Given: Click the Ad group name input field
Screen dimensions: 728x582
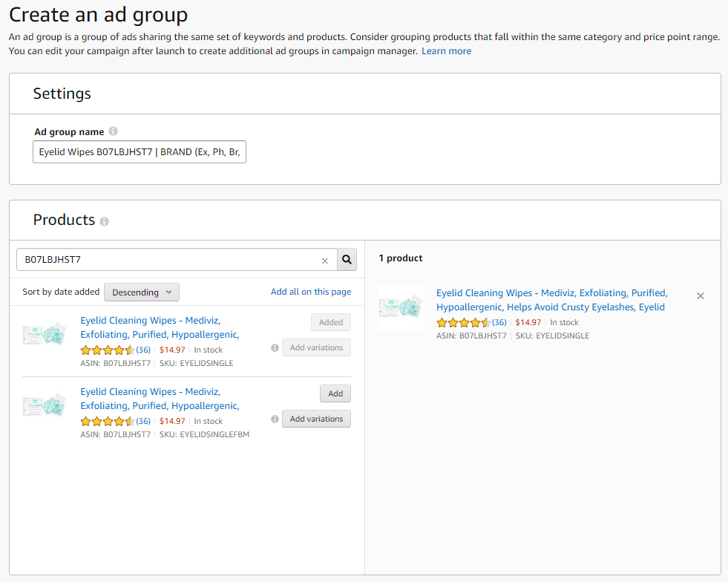Looking at the screenshot, I should coord(140,152).
